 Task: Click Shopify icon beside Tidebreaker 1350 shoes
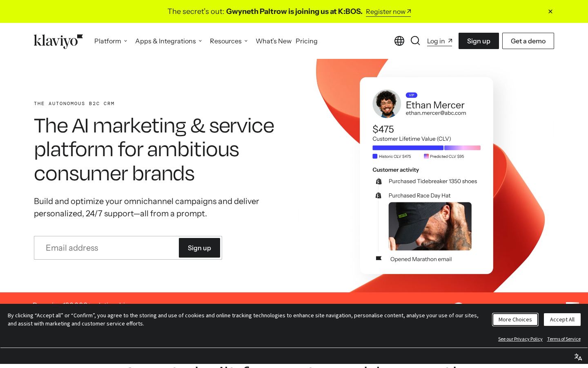pyautogui.click(x=379, y=181)
